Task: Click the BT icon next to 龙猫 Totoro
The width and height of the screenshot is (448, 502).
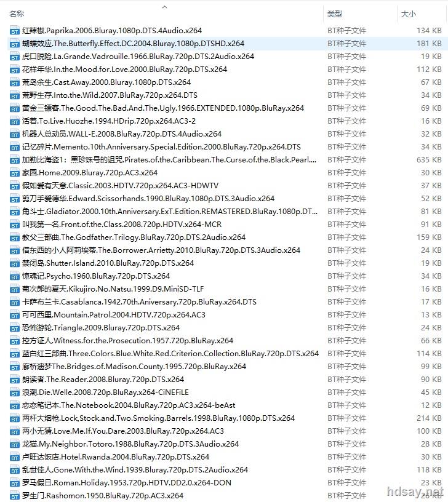Action: (x=14, y=444)
